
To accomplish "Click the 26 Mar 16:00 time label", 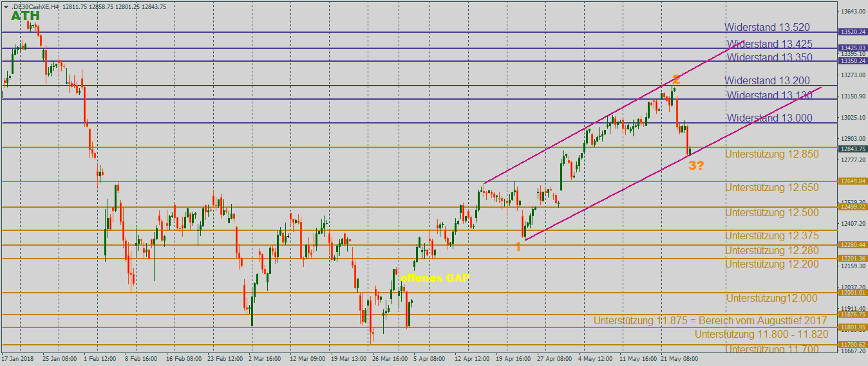I will click(390, 359).
